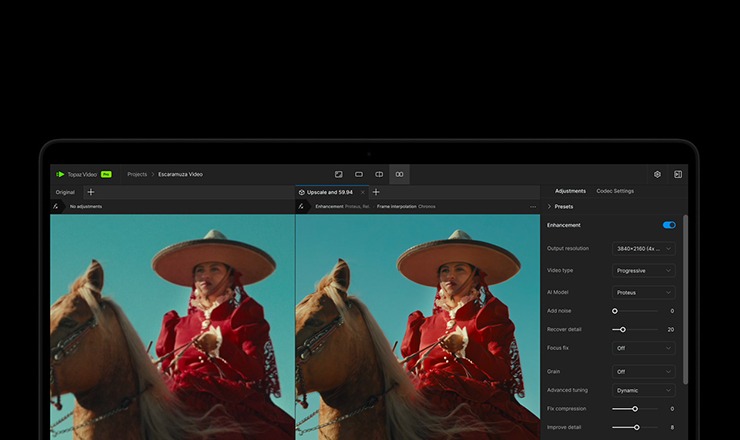
Task: Open the AI Model Proteus dropdown
Action: coord(643,293)
